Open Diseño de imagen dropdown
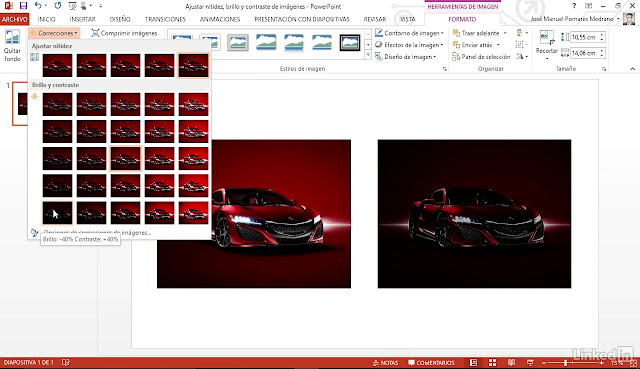The width and height of the screenshot is (640, 369). pyautogui.click(x=406, y=57)
